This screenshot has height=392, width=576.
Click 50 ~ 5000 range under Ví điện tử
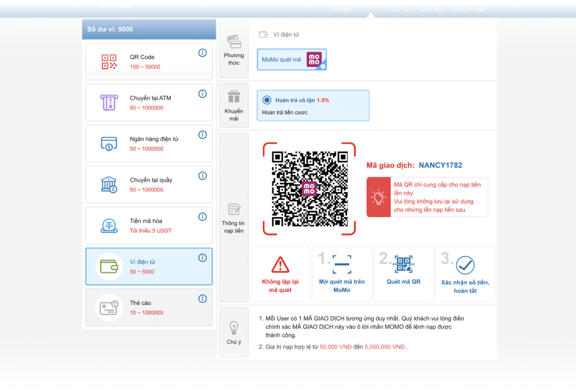(x=142, y=272)
